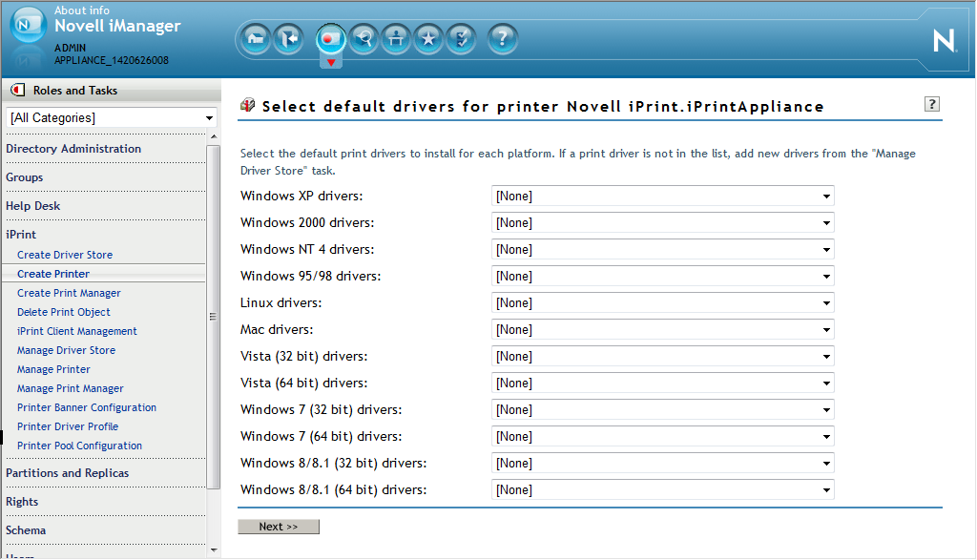Image resolution: width=977 pixels, height=560 pixels.
Task: Open the Roles and Tasks toolbar icon
Action: click(331, 39)
